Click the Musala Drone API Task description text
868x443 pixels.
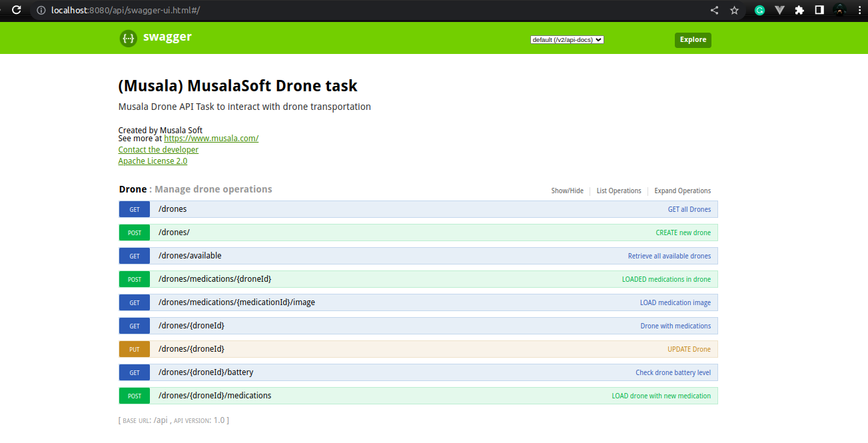point(244,107)
